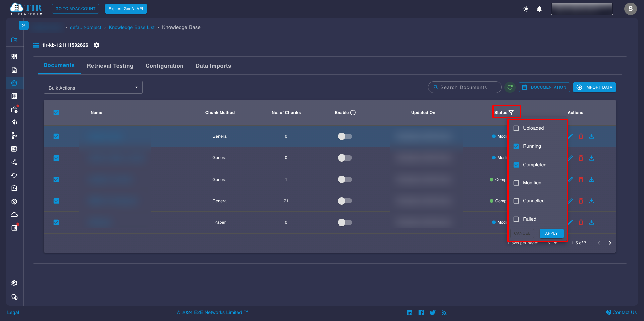Open the LinkedIn footer icon
Screen dimensions: 644x321
pyautogui.click(x=409, y=313)
